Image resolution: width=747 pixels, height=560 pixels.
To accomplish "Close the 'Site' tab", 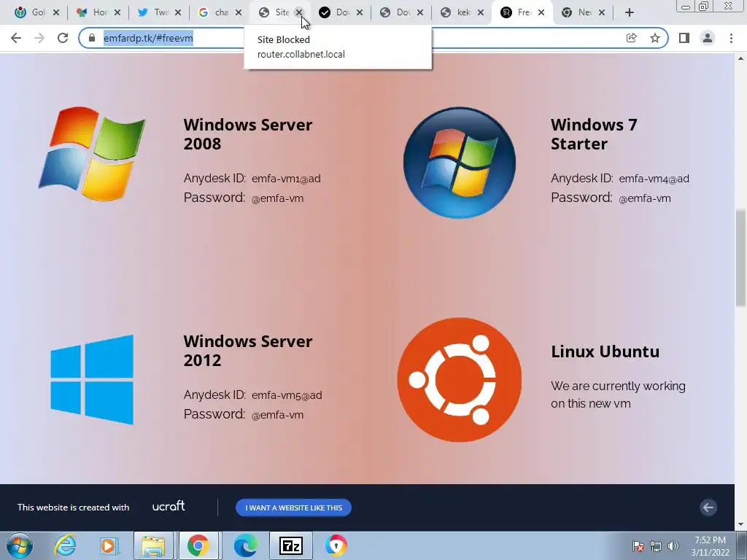I will (298, 13).
